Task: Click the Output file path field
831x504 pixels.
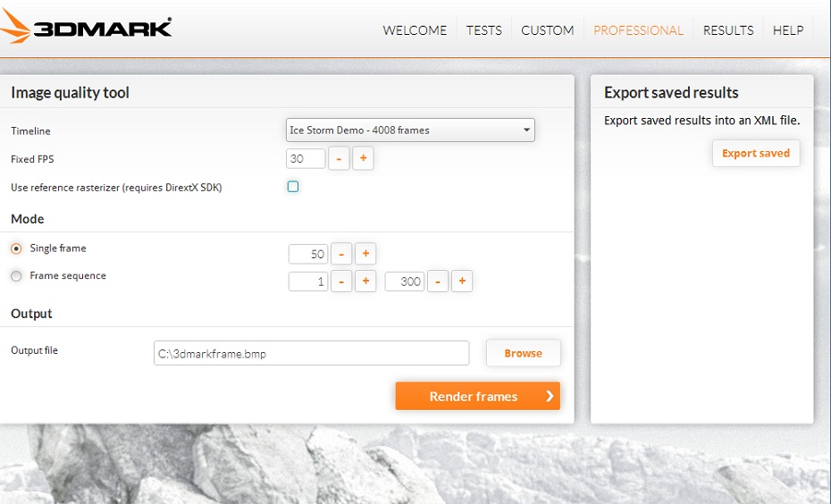Action: [311, 353]
